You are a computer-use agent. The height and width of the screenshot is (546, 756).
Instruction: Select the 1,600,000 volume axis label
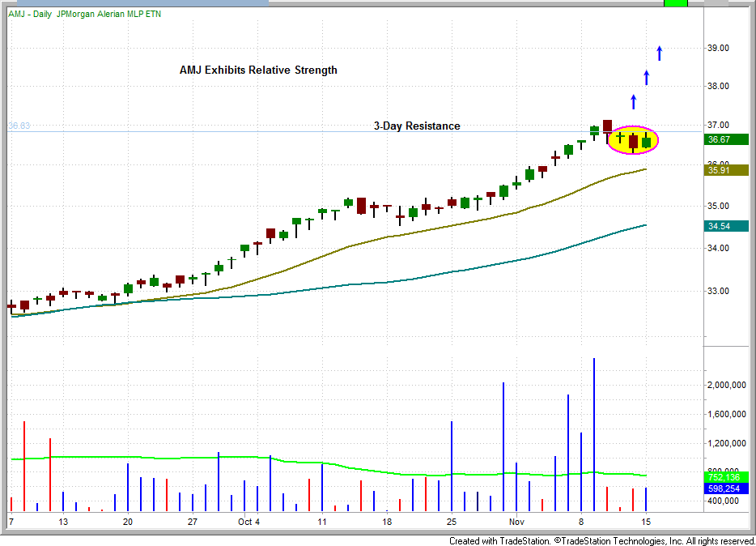pyautogui.click(x=727, y=414)
